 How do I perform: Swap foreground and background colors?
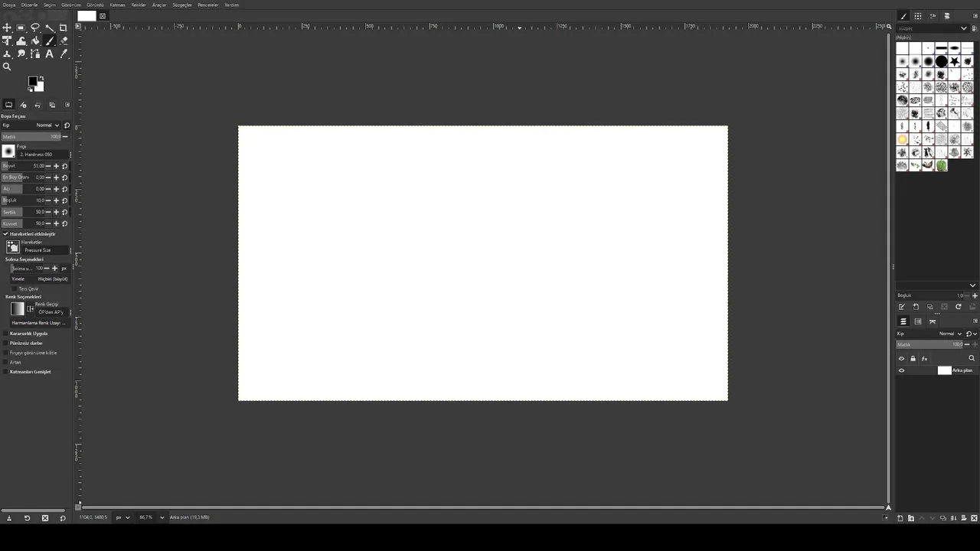[x=41, y=78]
